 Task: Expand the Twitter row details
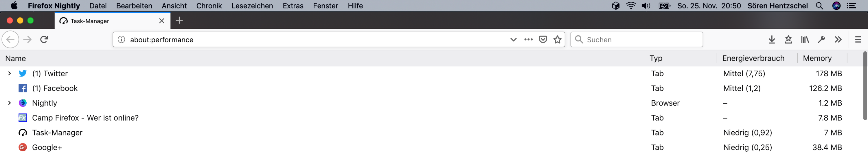[x=10, y=73]
